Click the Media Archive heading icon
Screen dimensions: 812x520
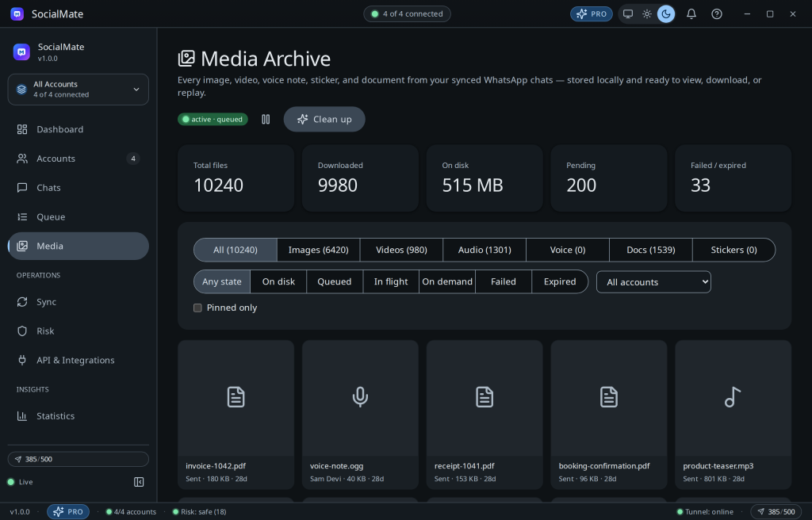coord(186,59)
